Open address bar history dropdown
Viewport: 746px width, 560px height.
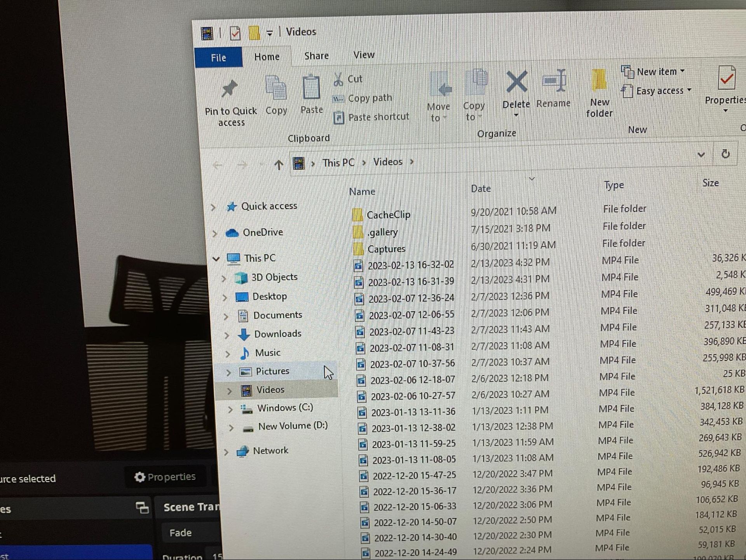click(701, 155)
